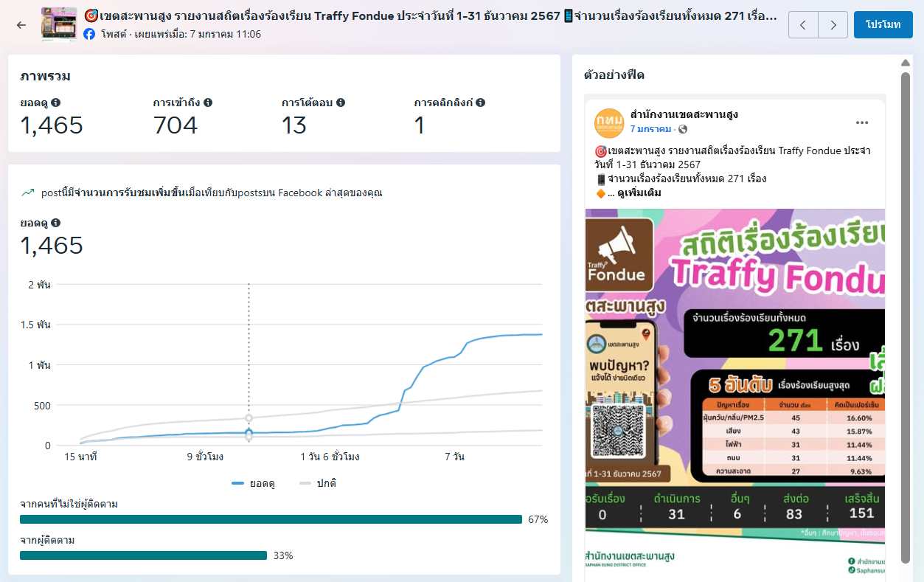Show the next post with right chevron
Image resolution: width=924 pixels, height=582 pixels.
point(833,25)
